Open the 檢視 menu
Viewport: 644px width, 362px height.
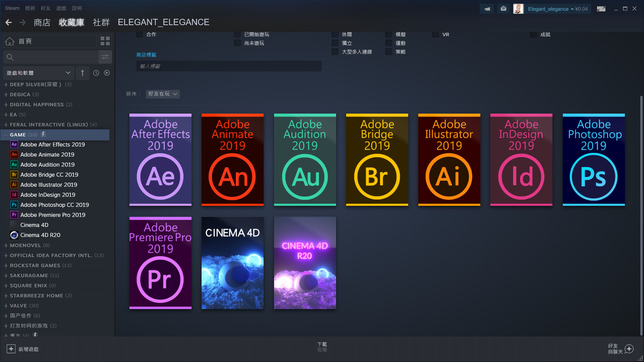[30, 8]
